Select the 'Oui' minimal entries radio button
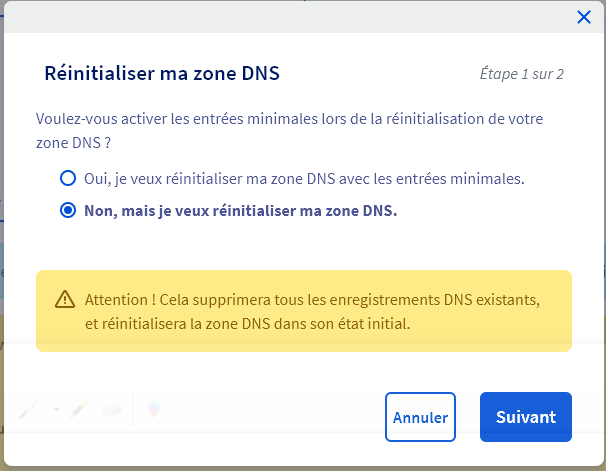606x471 pixels. coord(68,179)
